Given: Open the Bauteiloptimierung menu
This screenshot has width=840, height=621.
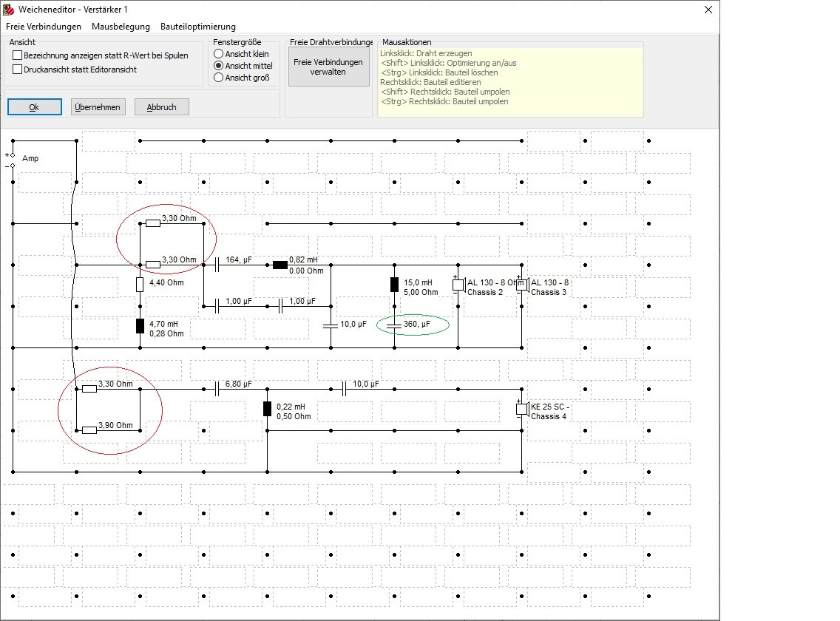Looking at the screenshot, I should (x=197, y=27).
